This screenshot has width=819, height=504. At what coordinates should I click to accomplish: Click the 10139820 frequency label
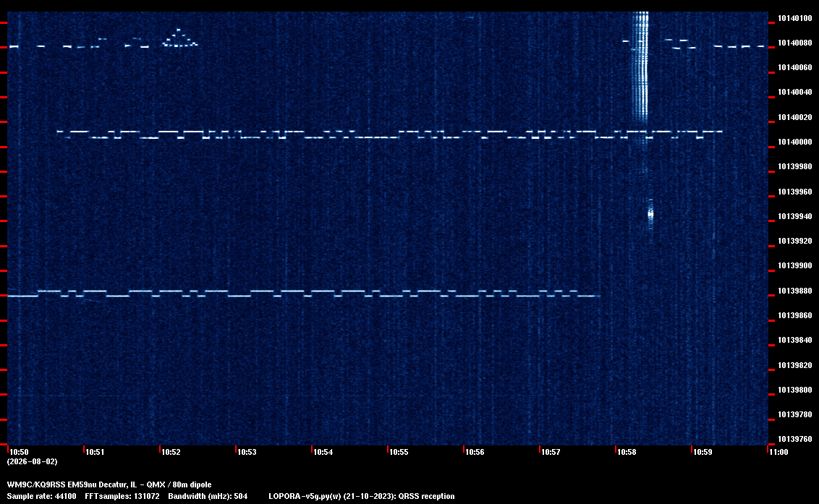(795, 365)
